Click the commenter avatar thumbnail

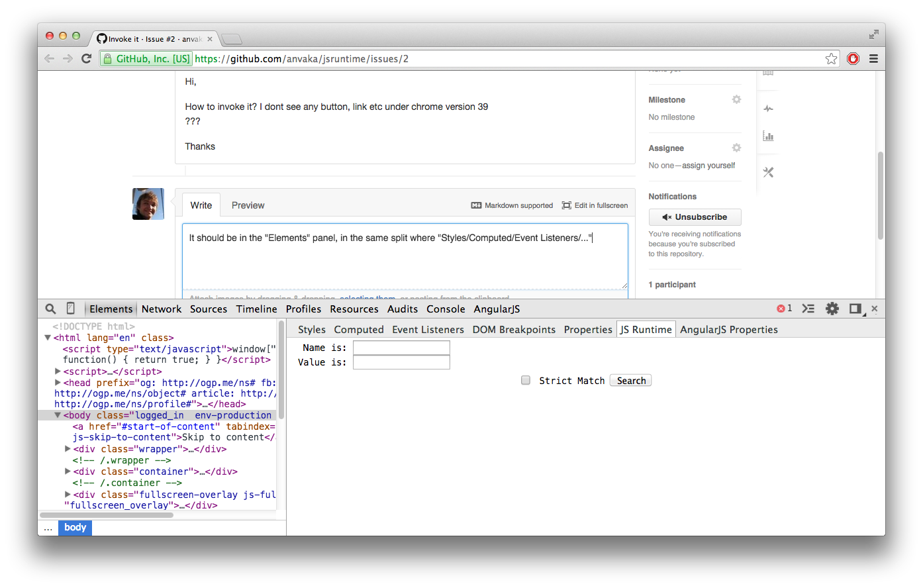pyautogui.click(x=148, y=204)
